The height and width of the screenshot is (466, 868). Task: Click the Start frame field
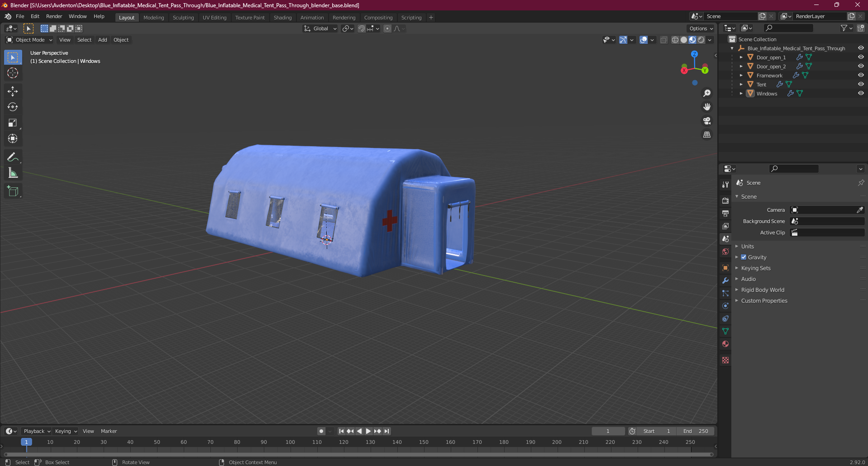(x=657, y=431)
